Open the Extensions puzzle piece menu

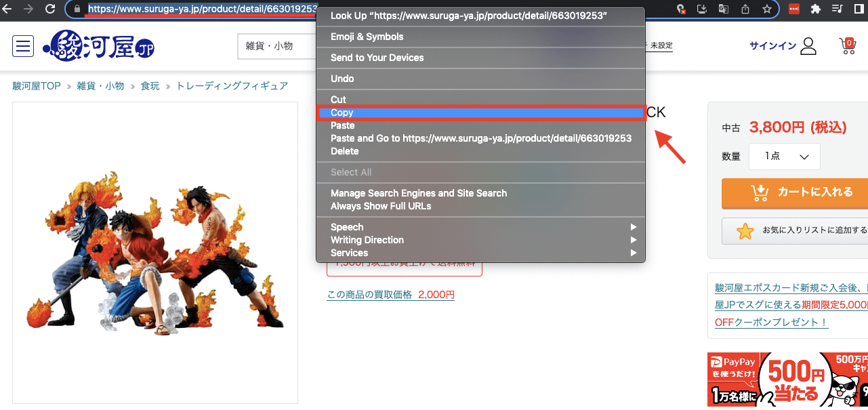pyautogui.click(x=815, y=9)
